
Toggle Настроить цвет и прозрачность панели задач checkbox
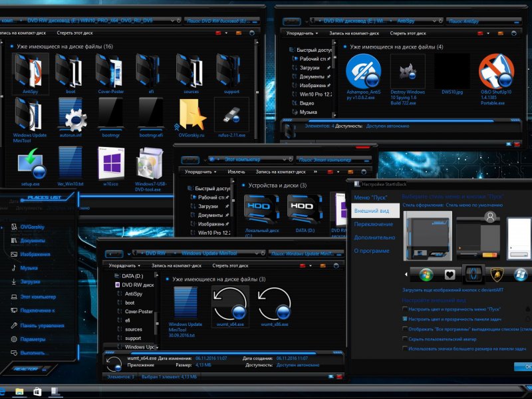[405, 319]
